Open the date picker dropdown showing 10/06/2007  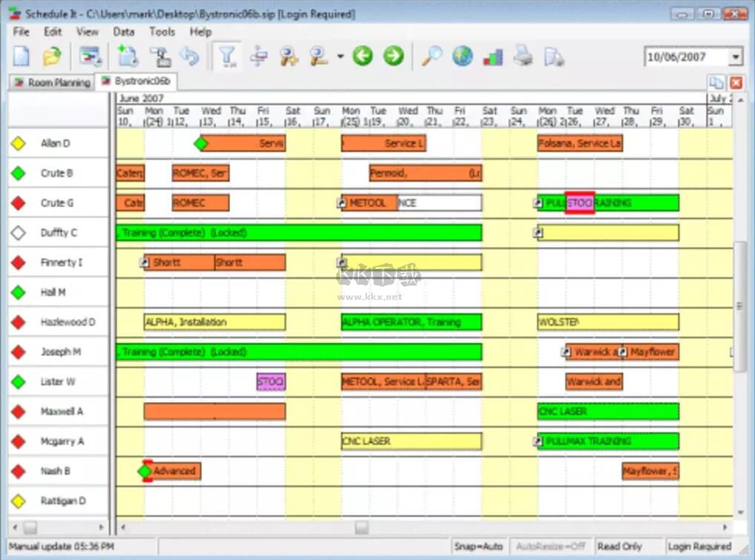click(x=736, y=56)
